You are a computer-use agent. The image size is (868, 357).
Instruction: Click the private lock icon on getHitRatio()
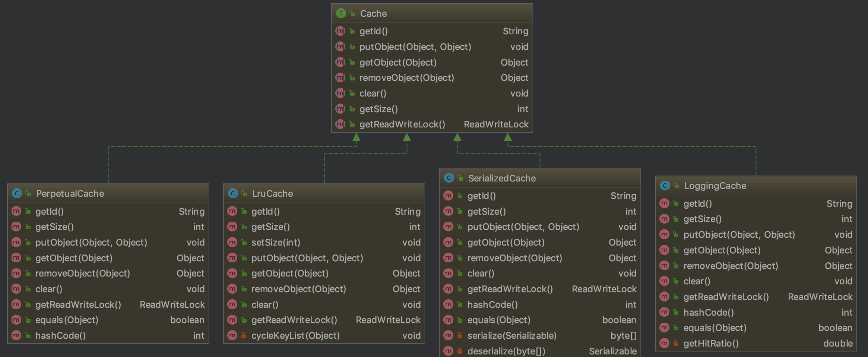675,343
